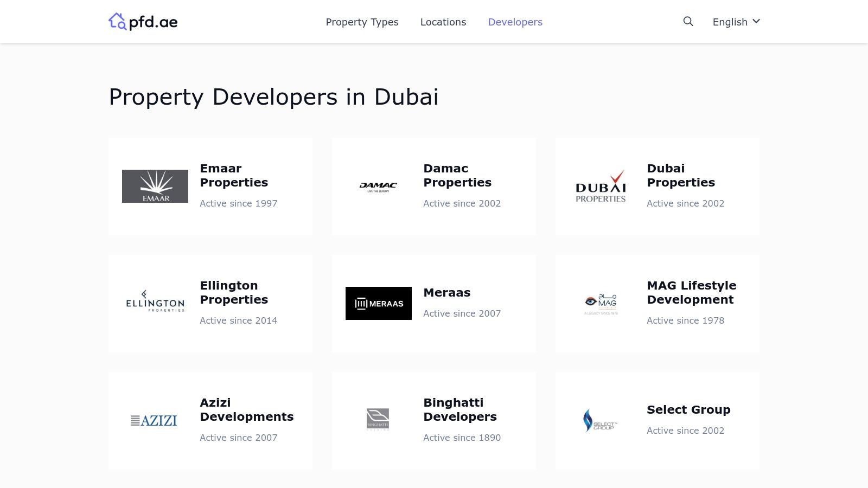Open the Emaar Properties developer page
This screenshot has width=868, height=488.
click(x=234, y=175)
